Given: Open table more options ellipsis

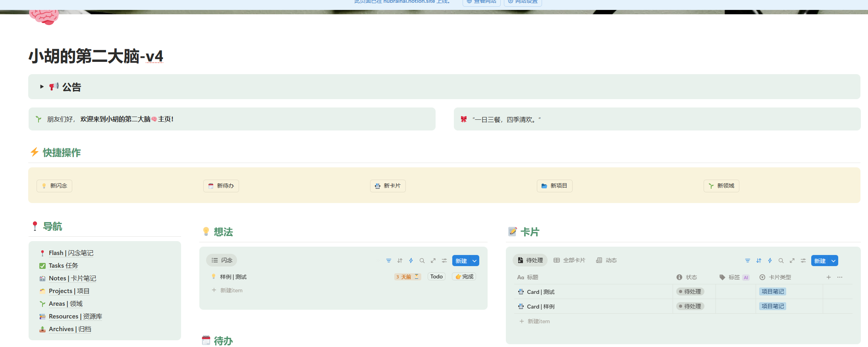Looking at the screenshot, I should pyautogui.click(x=840, y=277).
